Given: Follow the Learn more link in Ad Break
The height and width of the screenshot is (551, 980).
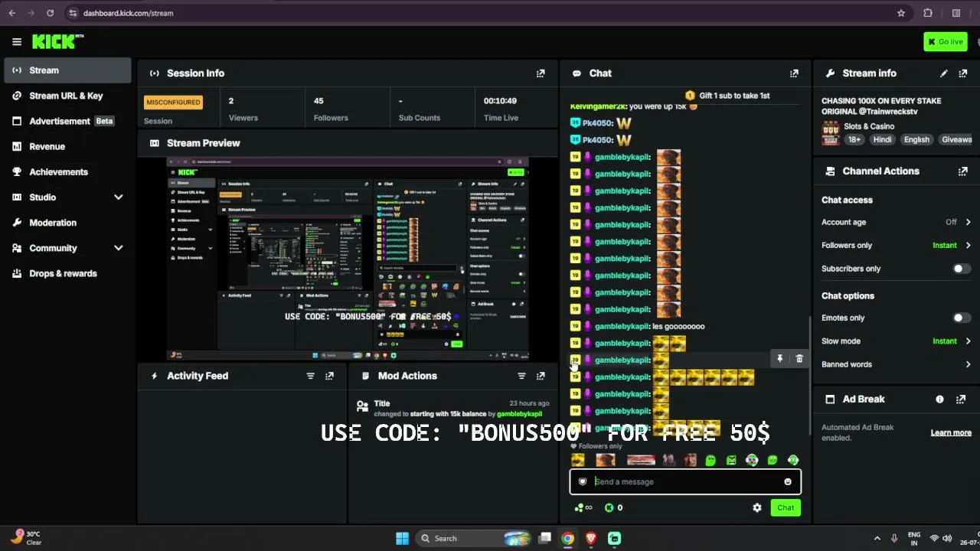Looking at the screenshot, I should click(x=951, y=433).
